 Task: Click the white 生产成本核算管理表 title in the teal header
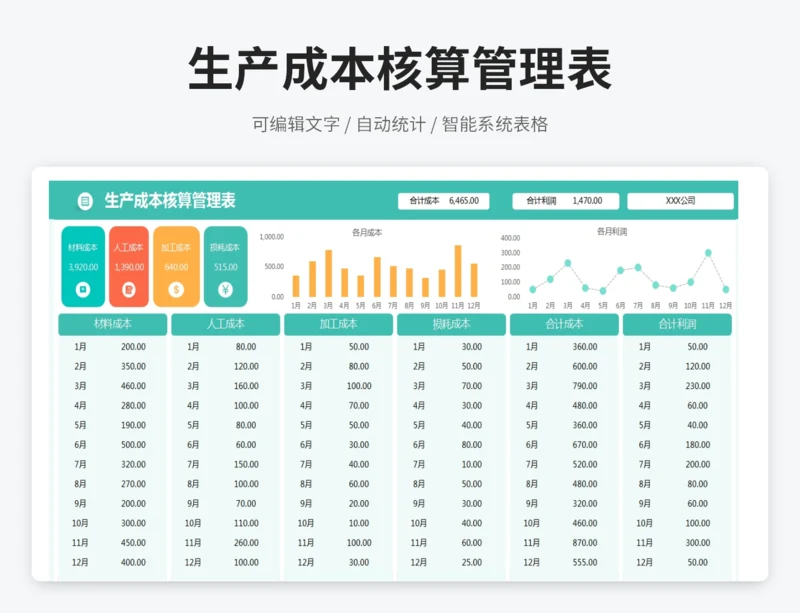click(170, 201)
